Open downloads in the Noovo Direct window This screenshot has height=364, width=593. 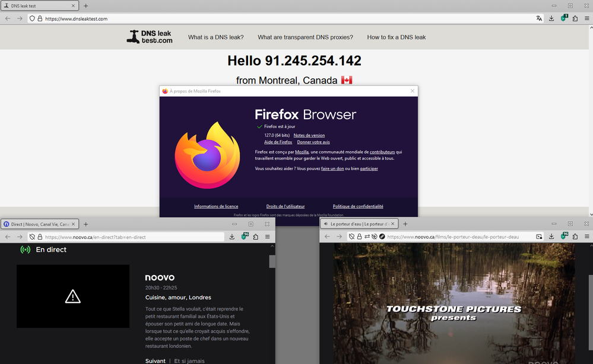[232, 237]
